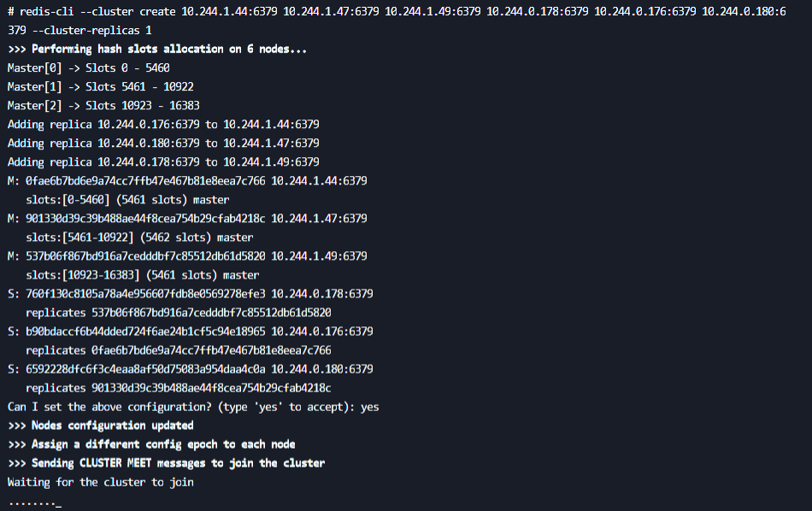812x511 pixels.
Task: Select the Master[2] Slots 10923 - 16383 line
Action: click(x=103, y=106)
